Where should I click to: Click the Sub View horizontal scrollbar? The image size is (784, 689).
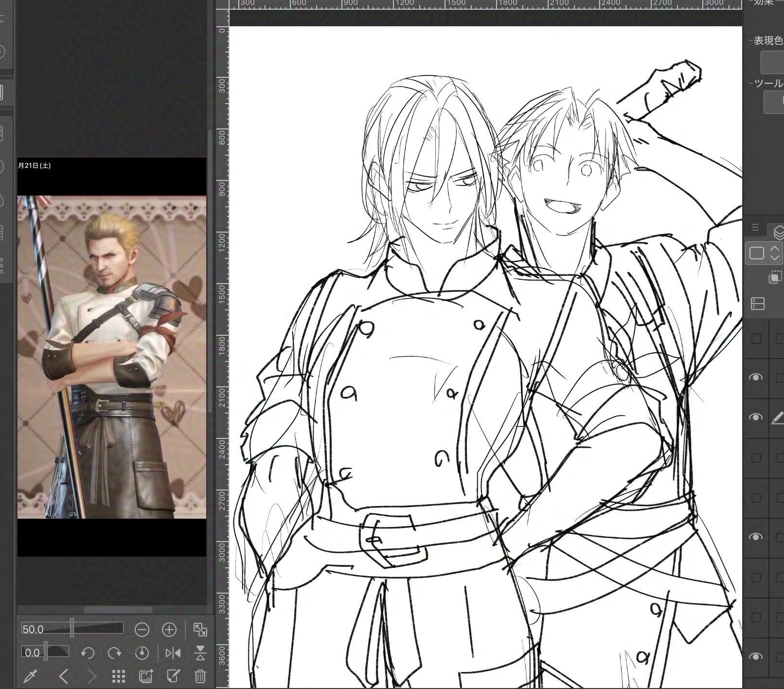(x=118, y=610)
